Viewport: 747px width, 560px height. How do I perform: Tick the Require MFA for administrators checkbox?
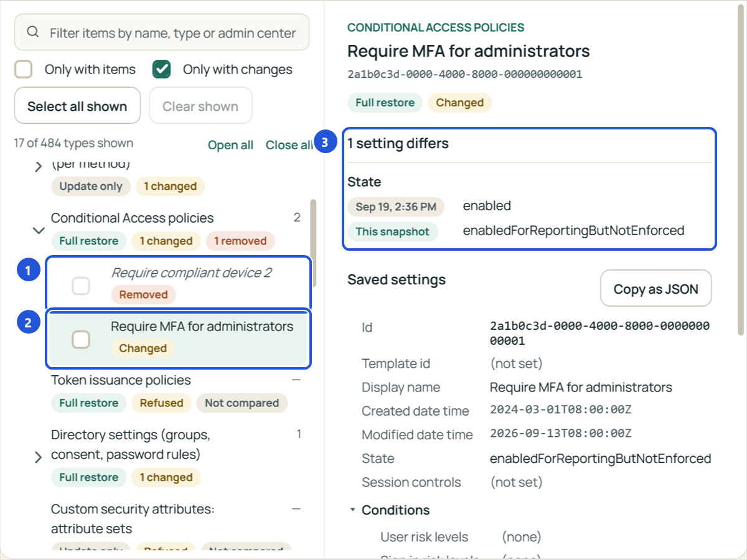coord(81,339)
